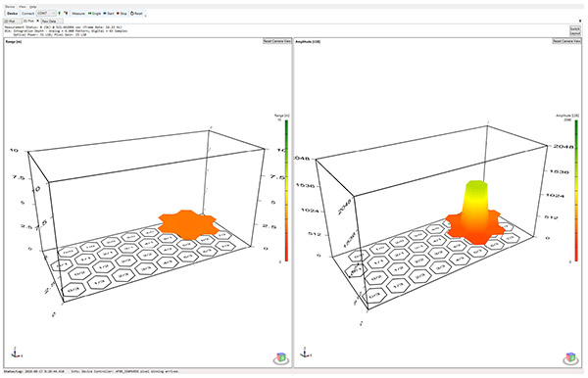The height and width of the screenshot is (378, 588).
Task: Open the COM port dropdown
Action: (46, 14)
